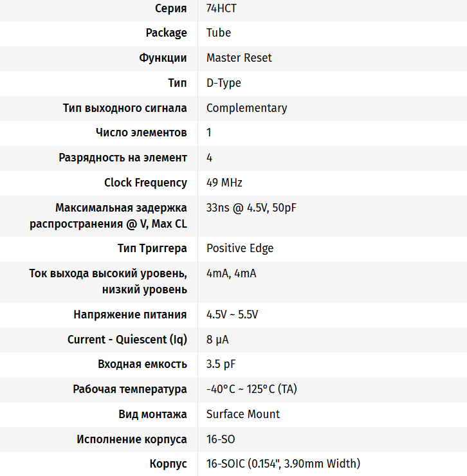Click the Тип Триггера label
Image resolution: width=467 pixels, height=476 pixels.
tap(152, 248)
